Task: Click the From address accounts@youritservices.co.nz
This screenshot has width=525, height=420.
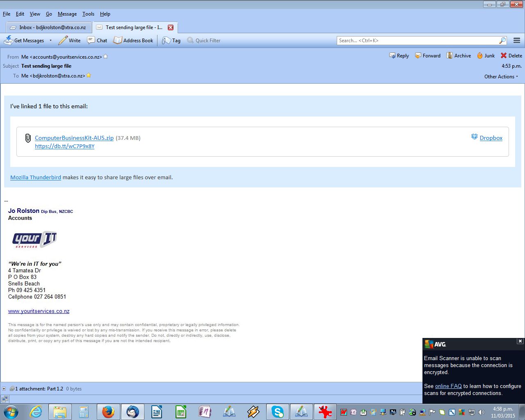Action: [x=62, y=57]
